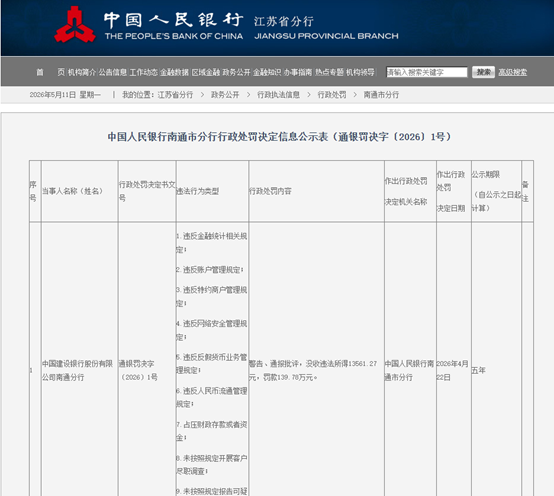Image resolution: width=554 pixels, height=496 pixels.
Task: Open the 区域金融 menu item
Action: click(206, 72)
